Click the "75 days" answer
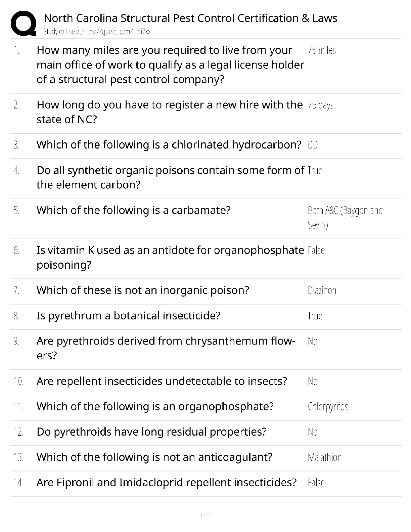This screenshot has width=411, height=532. [320, 105]
